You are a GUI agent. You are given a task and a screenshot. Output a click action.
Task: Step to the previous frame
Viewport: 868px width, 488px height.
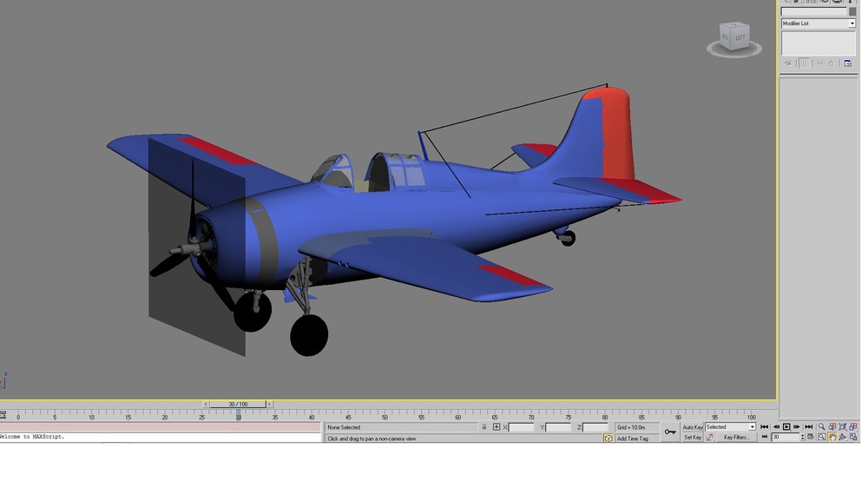pos(776,426)
